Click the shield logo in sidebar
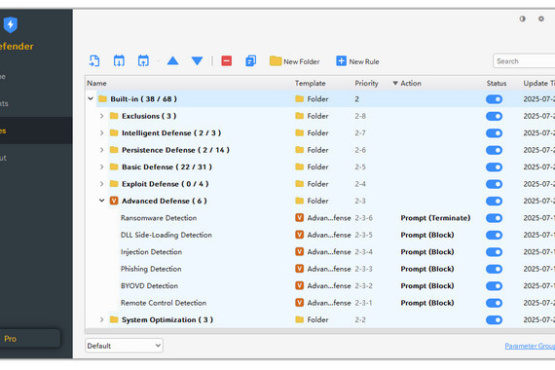The width and height of the screenshot is (555, 370). tap(10, 25)
